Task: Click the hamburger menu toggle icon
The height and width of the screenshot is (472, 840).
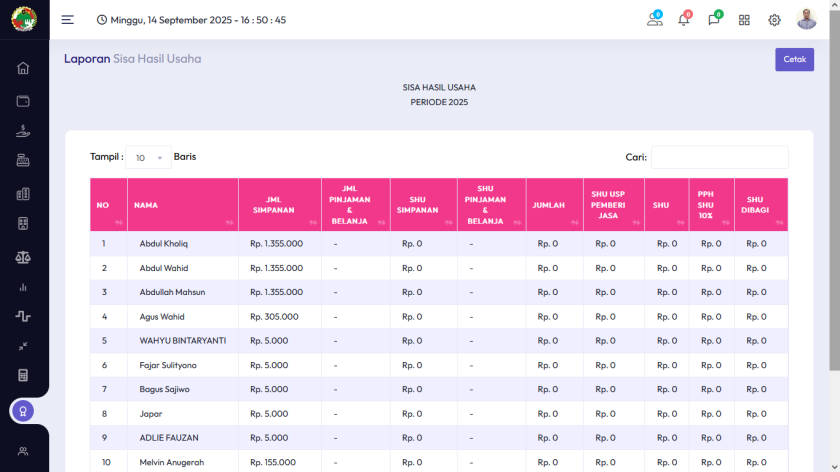Action: coord(67,20)
